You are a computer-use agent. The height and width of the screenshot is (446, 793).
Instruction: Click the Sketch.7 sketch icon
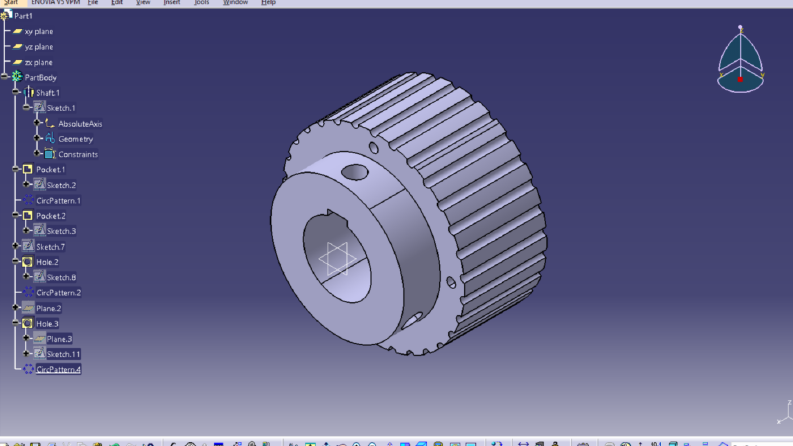(x=28, y=246)
